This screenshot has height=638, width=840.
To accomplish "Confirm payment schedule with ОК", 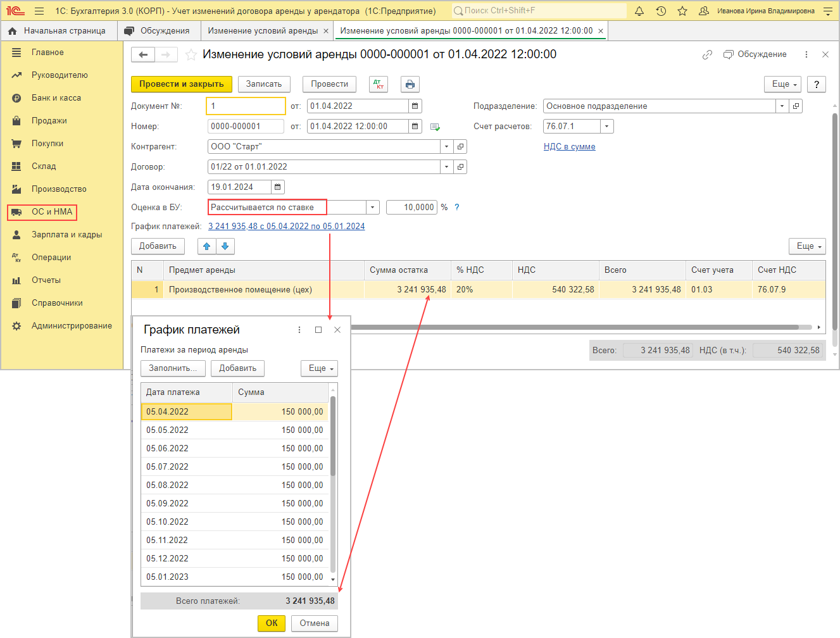I will coord(272,623).
